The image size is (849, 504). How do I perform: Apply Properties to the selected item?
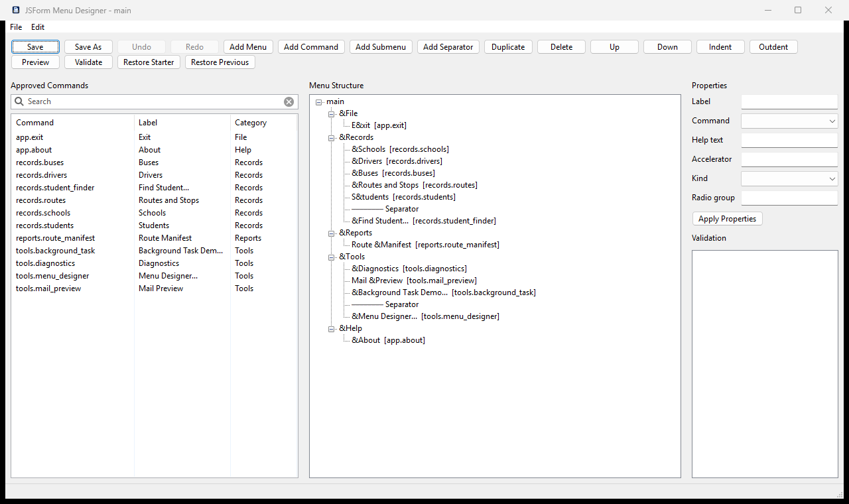[x=728, y=219]
